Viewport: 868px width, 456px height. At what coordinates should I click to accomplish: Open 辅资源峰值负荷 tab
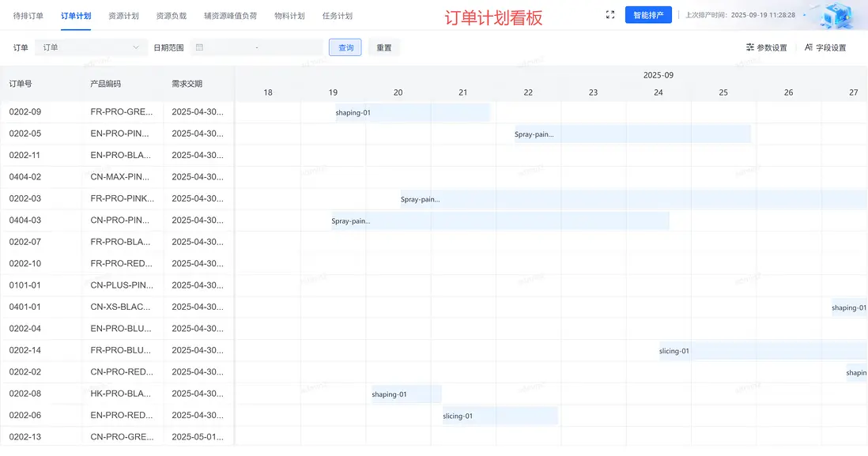pyautogui.click(x=230, y=16)
